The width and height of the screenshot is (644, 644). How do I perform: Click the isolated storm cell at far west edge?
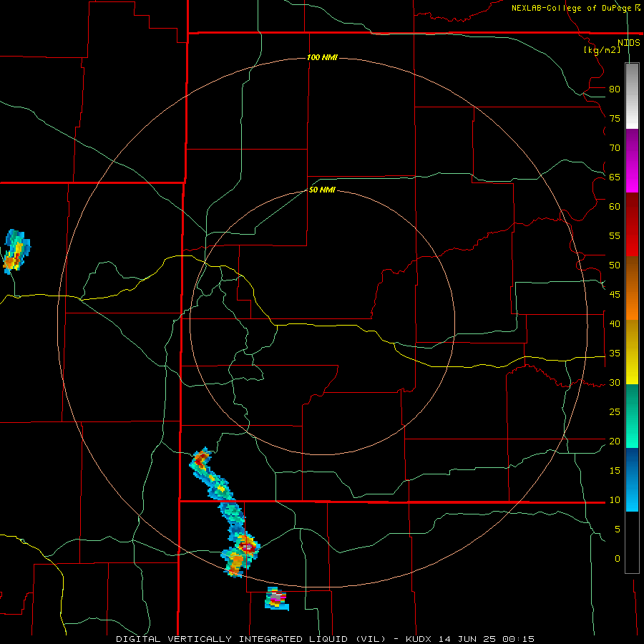click(x=16, y=252)
